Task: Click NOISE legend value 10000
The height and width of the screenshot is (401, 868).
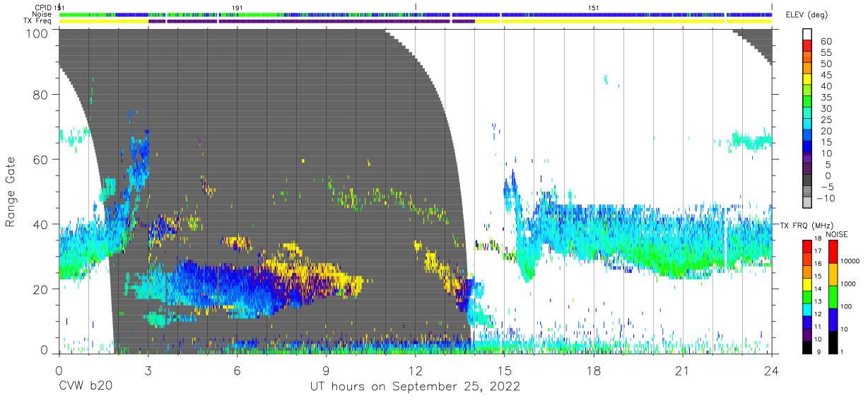Action: click(851, 262)
